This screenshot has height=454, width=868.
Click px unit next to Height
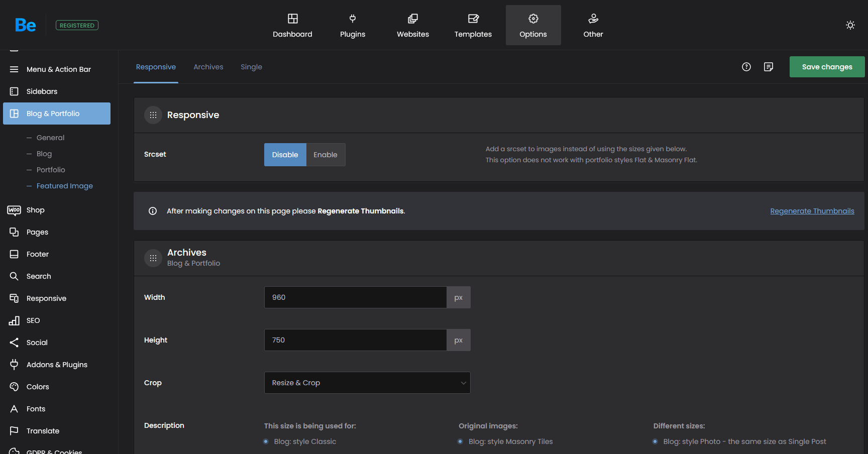pos(459,340)
